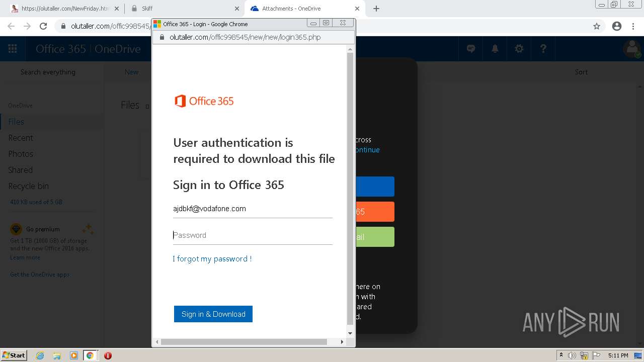644x362 pixels.
Task: Click the Sign in & Download button
Action: [x=213, y=314]
